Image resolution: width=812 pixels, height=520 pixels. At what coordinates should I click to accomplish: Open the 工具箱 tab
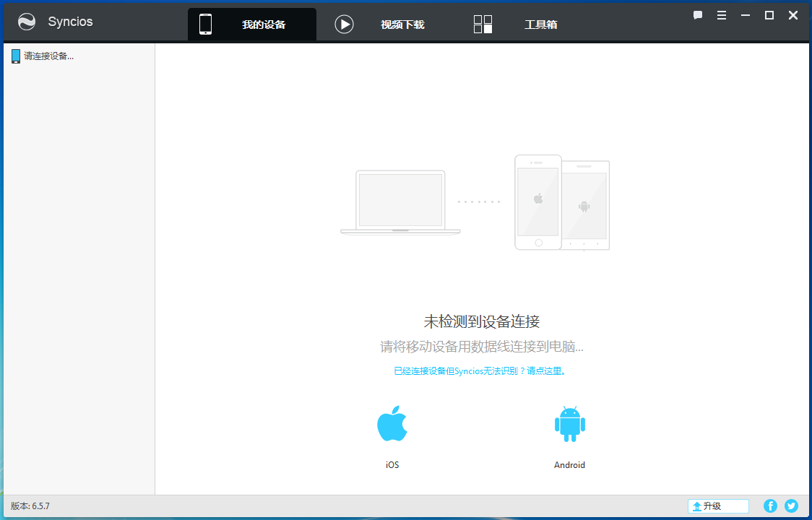[517, 25]
